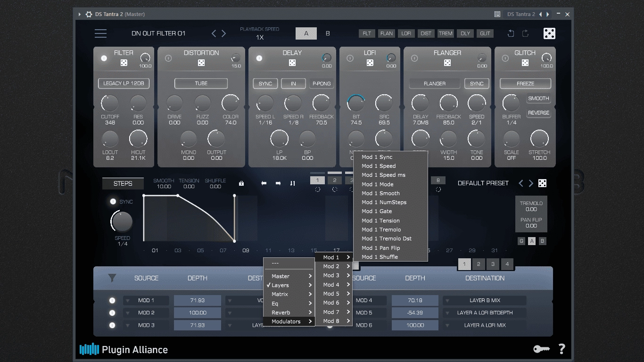Open the key license icon
644x362 pixels.
click(542, 349)
